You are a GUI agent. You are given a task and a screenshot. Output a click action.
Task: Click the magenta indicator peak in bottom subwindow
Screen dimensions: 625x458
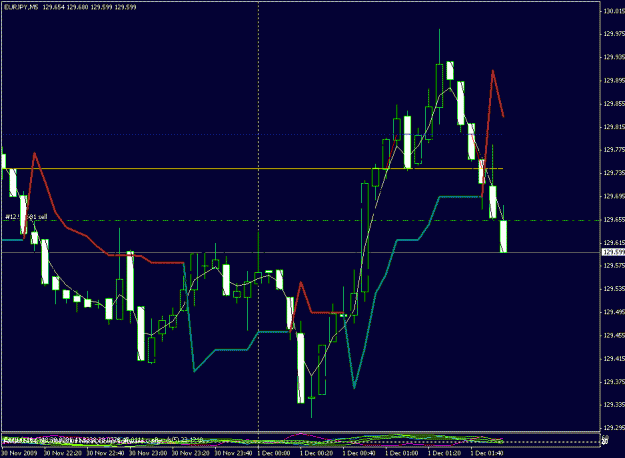(301, 434)
